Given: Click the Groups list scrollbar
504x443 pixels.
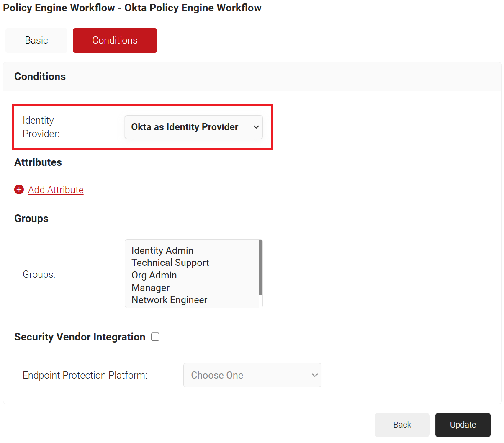Looking at the screenshot, I should point(260,267).
